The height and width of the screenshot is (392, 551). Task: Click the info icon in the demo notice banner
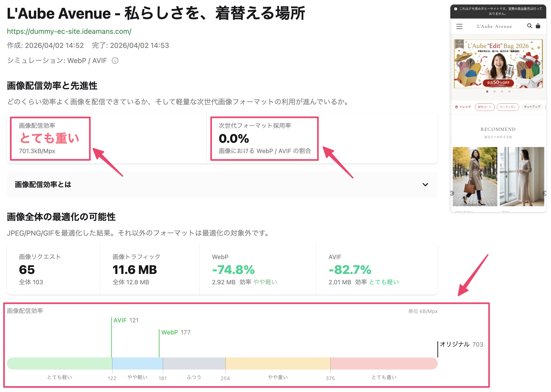pyautogui.click(x=455, y=9)
